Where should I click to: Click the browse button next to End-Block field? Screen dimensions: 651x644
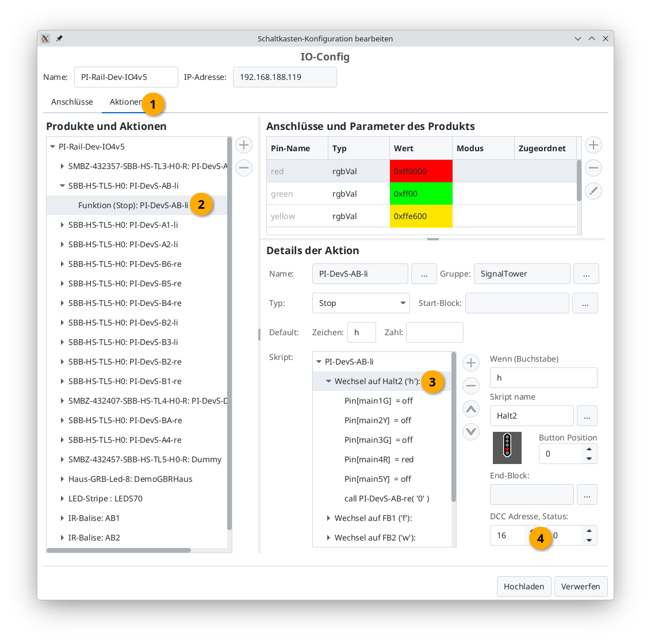coord(587,495)
